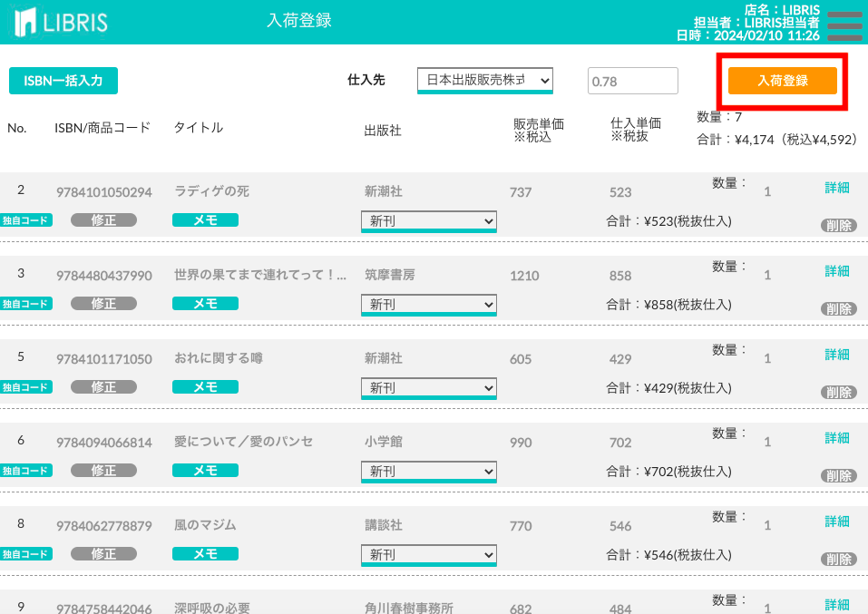Screen dimensions: 868x614
Task: Click title 愛について／愛のパンセ
Action: [x=244, y=442]
